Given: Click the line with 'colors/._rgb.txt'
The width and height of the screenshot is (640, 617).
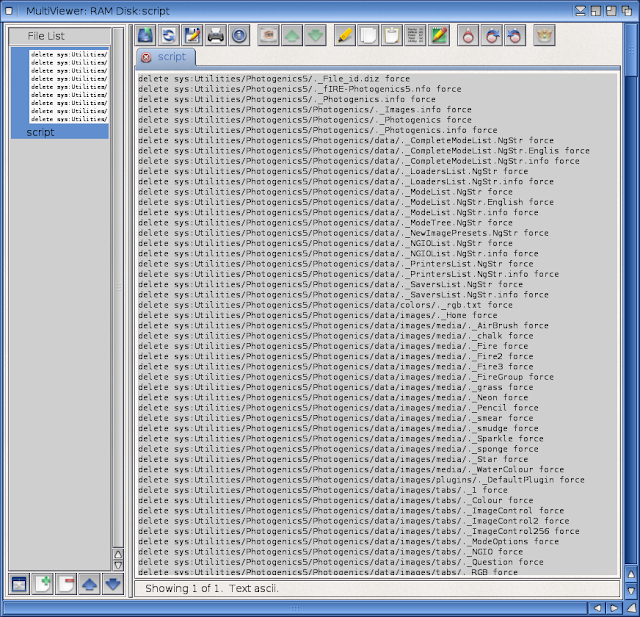Looking at the screenshot, I should [325, 305].
